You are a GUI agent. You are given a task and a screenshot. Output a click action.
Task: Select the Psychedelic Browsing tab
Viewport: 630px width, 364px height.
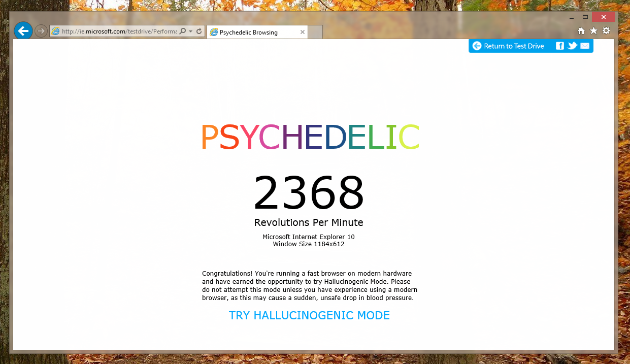click(x=253, y=32)
